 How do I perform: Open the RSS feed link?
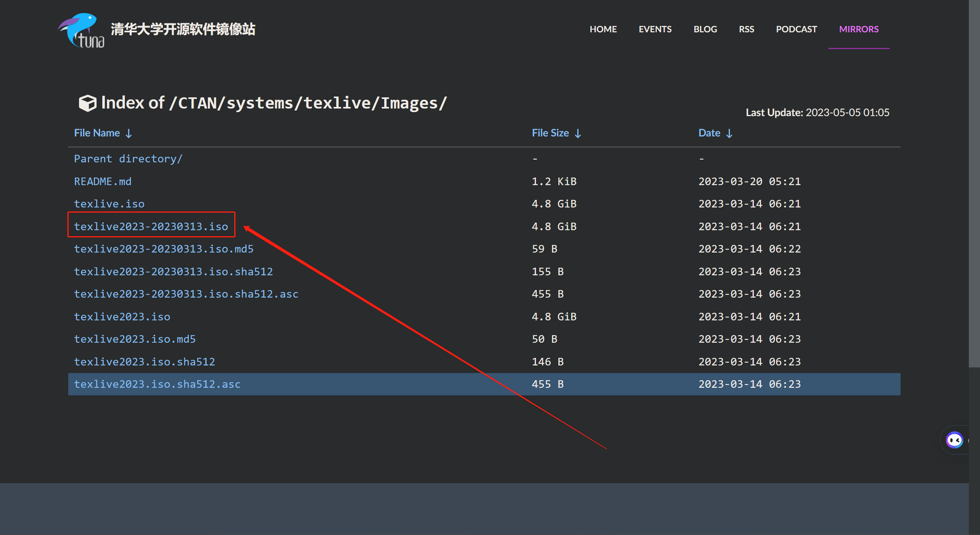point(746,29)
